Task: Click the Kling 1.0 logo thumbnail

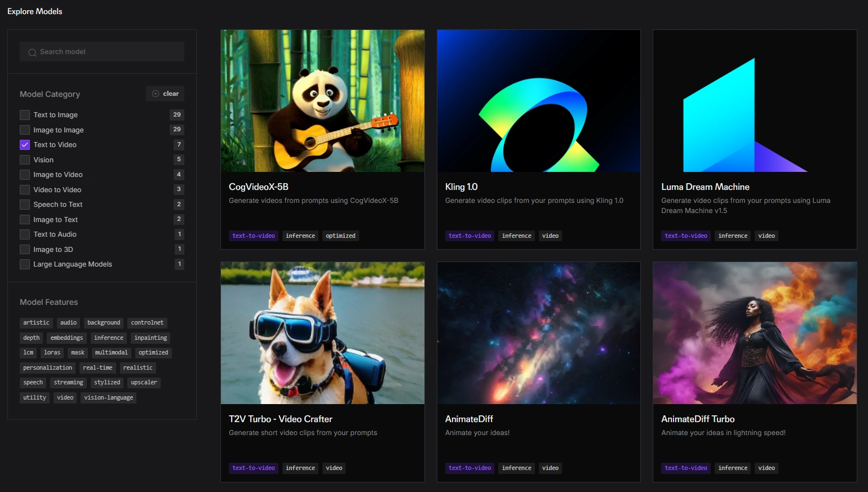Action: tap(539, 101)
